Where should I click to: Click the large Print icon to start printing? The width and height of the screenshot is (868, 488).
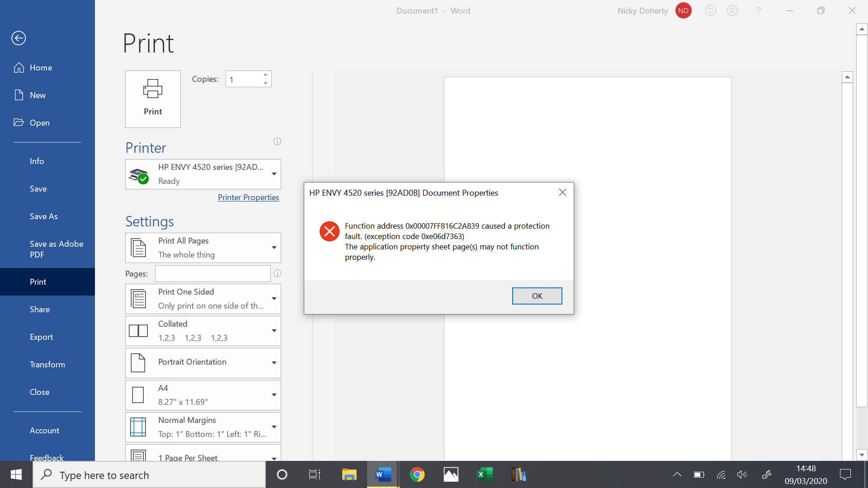coord(152,99)
